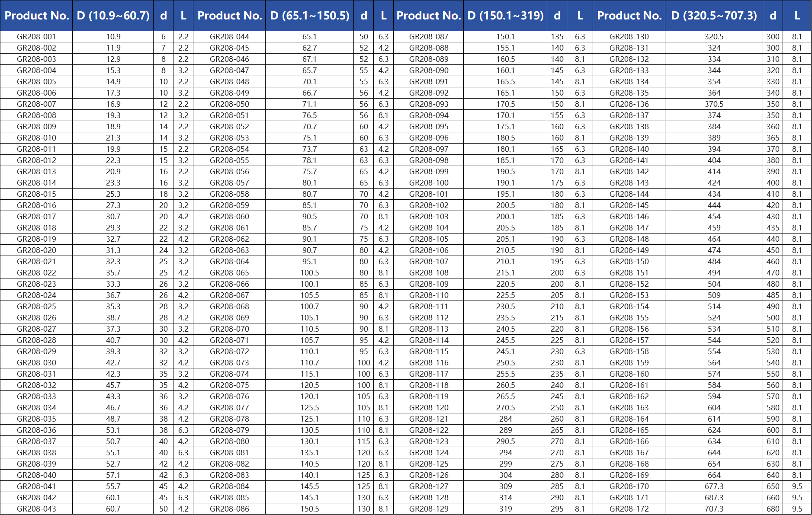Click product number GR208-087
This screenshot has width=812, height=515.
point(429,37)
